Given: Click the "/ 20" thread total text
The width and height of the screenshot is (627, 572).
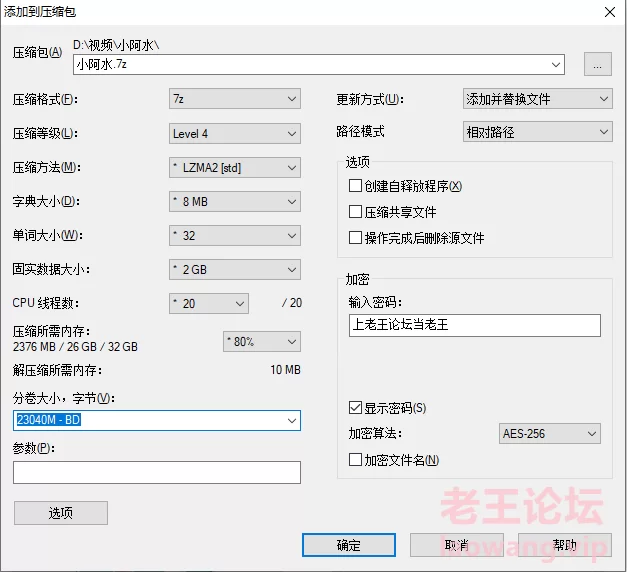Looking at the screenshot, I should (x=292, y=303).
